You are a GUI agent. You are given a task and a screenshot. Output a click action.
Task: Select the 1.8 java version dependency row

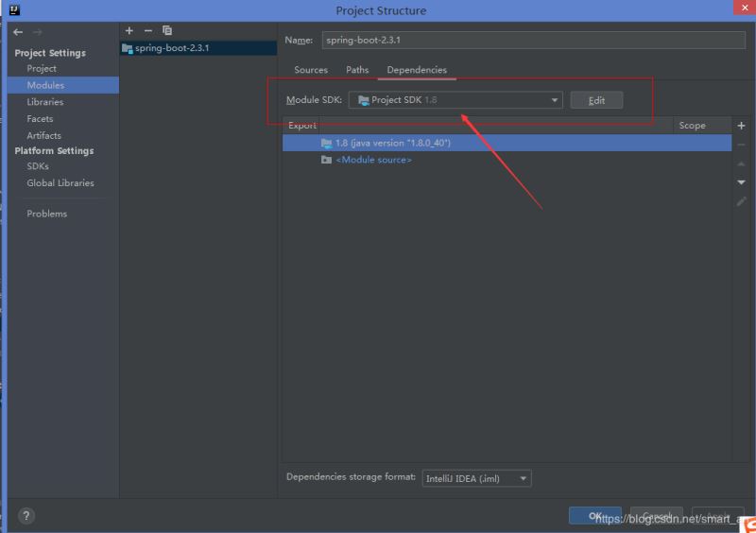coord(392,143)
